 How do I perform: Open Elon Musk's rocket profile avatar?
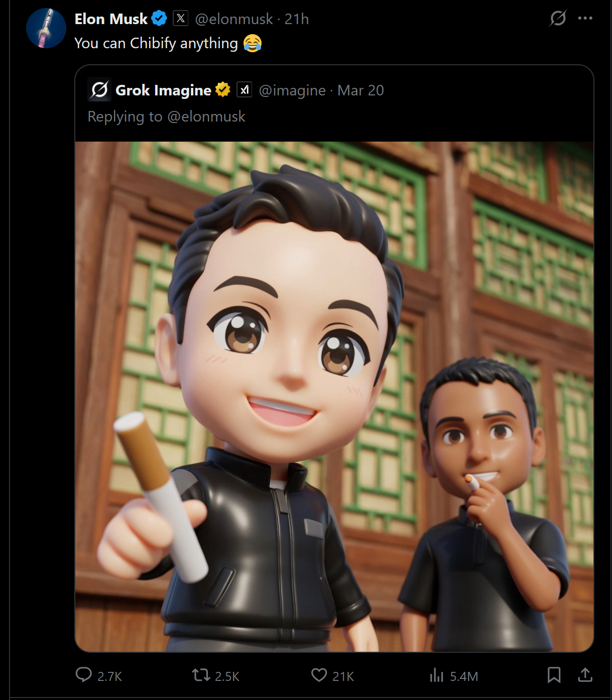point(46,28)
